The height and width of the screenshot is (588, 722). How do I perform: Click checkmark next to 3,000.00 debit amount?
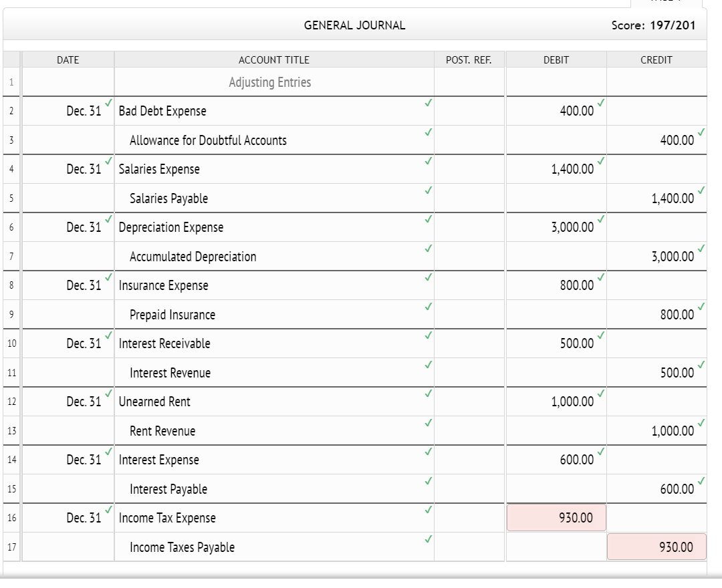(x=601, y=219)
